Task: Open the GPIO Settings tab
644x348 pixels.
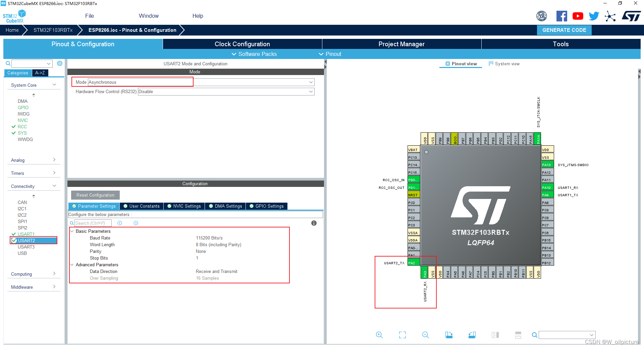Action: click(x=267, y=206)
